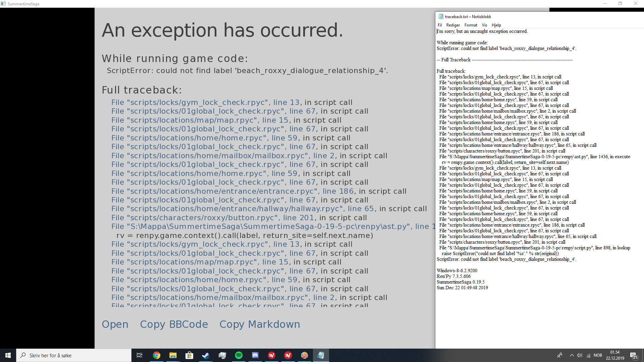Click Copy Markdown
Viewport: 644px width, 362px height.
pyautogui.click(x=260, y=324)
